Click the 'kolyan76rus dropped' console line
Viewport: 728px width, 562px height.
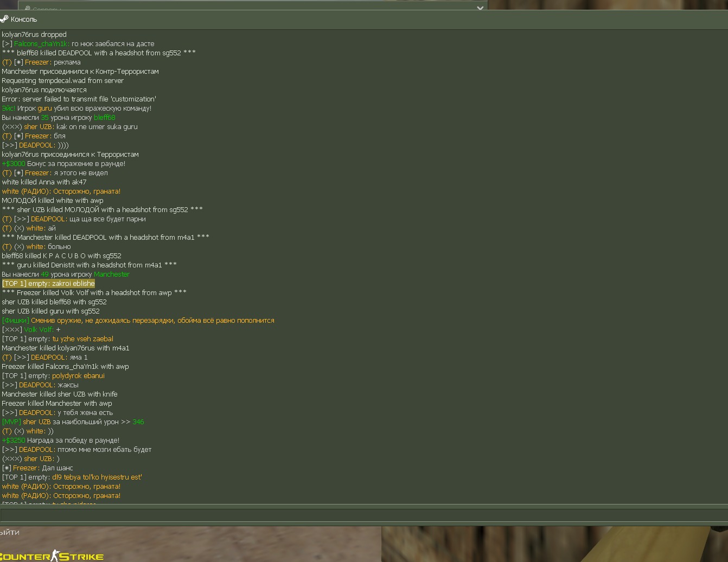(34, 35)
